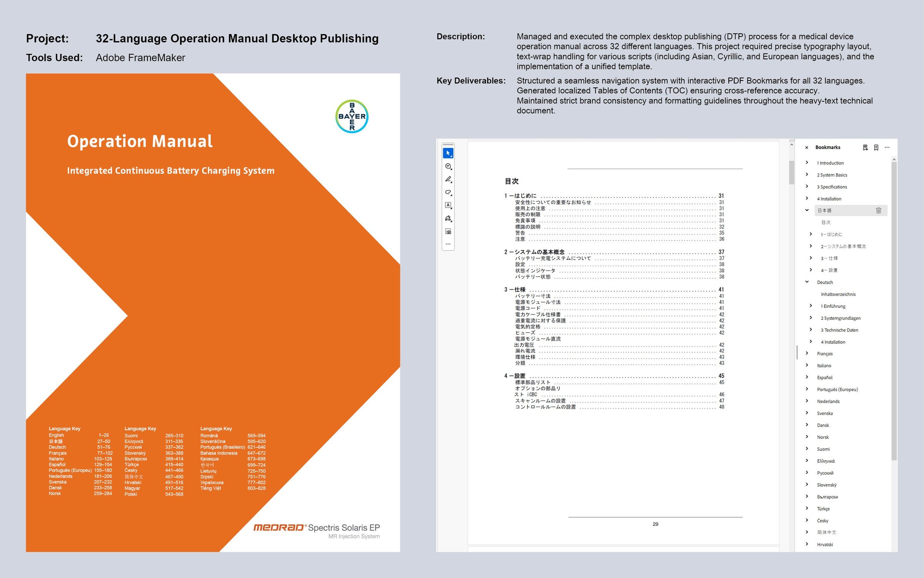924x578 pixels.
Task: Click TOC entry '2 ーシステムの基本概念'
Action: tap(614, 252)
